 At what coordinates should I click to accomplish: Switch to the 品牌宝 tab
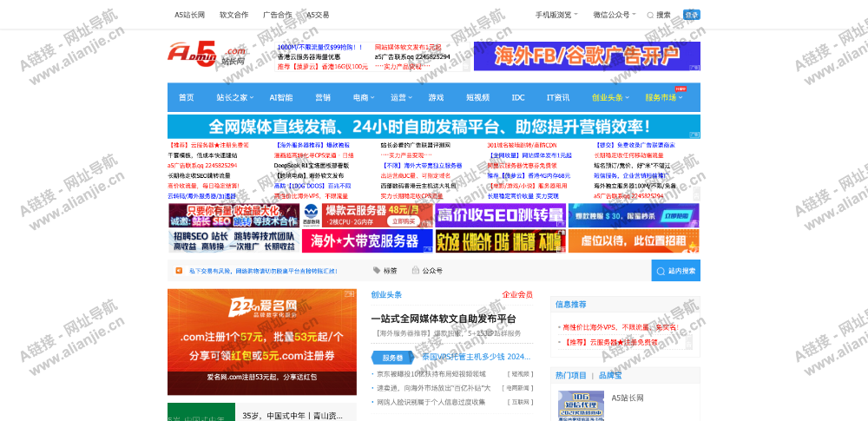[610, 376]
